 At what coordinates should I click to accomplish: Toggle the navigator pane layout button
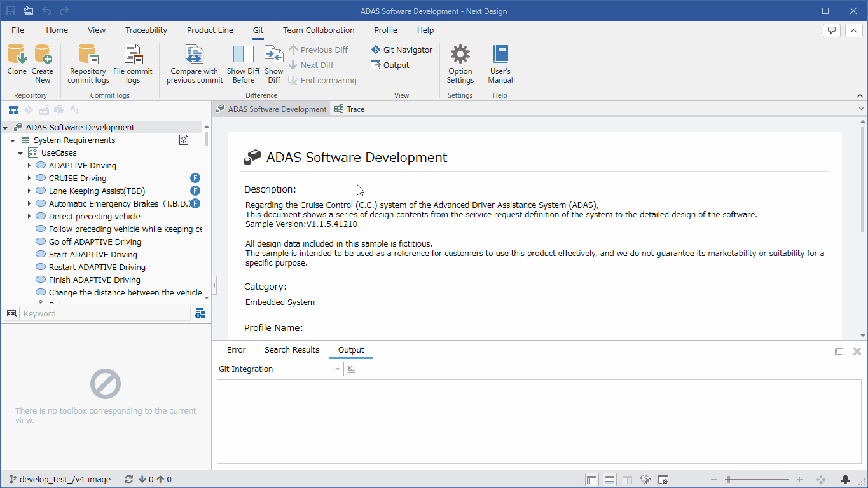(x=592, y=480)
